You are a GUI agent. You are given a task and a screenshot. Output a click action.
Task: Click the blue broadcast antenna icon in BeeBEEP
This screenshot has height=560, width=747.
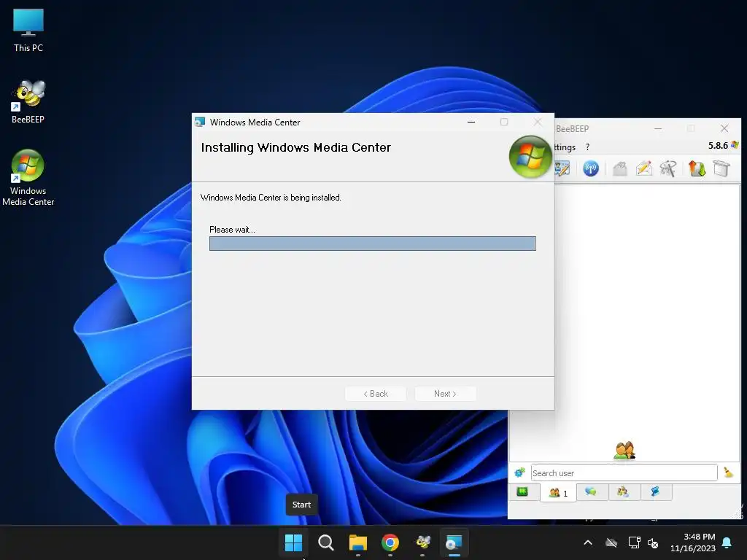591,168
